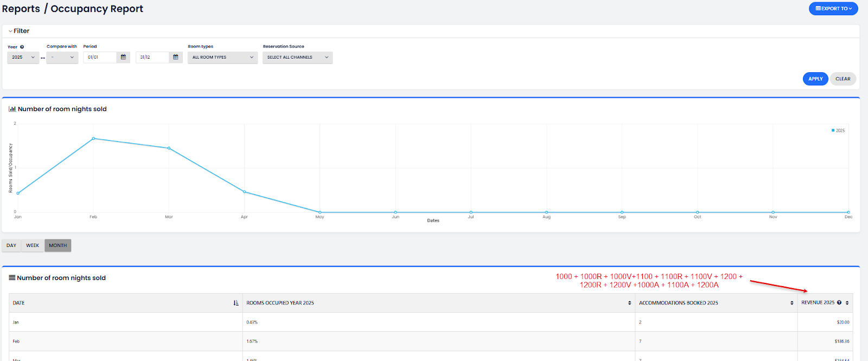
Task: Click the period start date field 01/01
Action: pyautogui.click(x=100, y=57)
